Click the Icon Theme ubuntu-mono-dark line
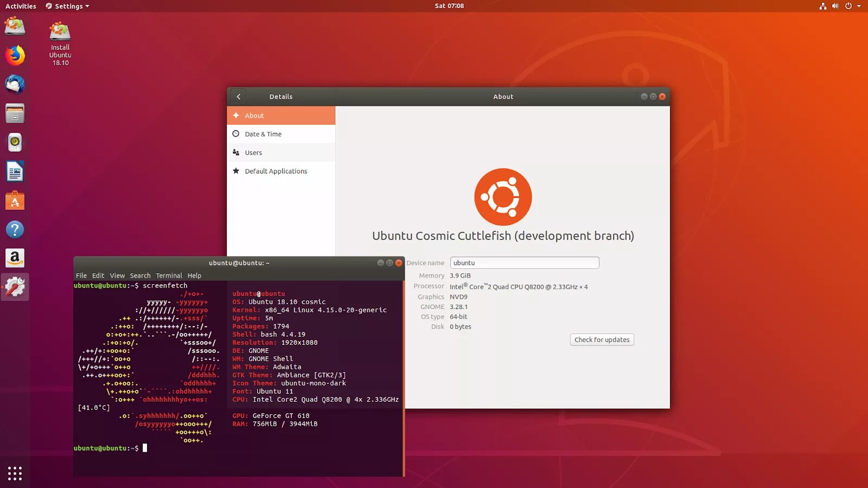Image resolution: width=868 pixels, height=488 pixels. pyautogui.click(x=289, y=383)
